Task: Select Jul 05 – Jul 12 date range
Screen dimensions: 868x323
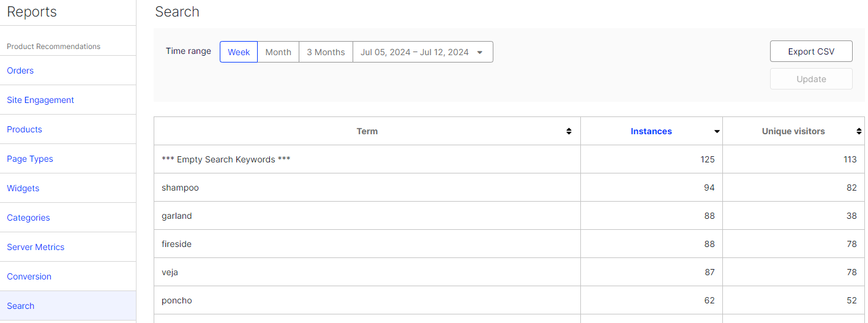Action: click(x=414, y=52)
